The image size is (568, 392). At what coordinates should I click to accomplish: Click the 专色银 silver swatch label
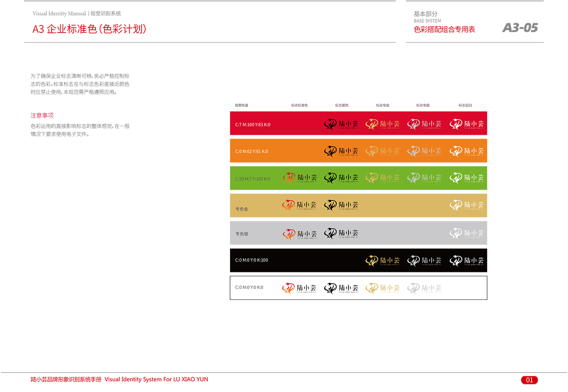[x=242, y=234]
